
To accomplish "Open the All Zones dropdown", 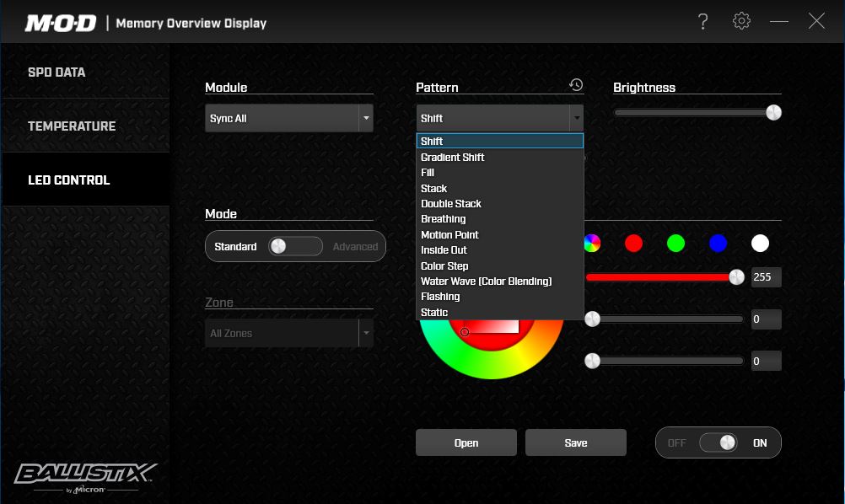I will [289, 333].
